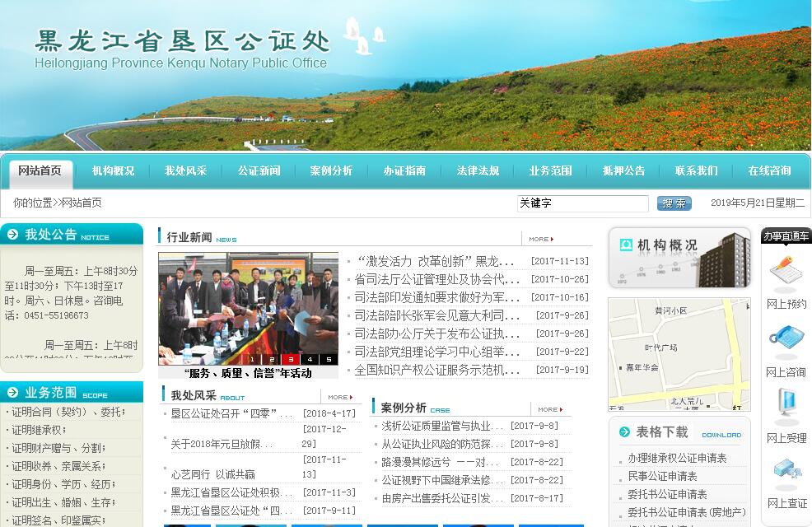Image resolution: width=812 pixels, height=527 pixels.
Task: Click the 网上受理 computer icon
Action: point(786,405)
